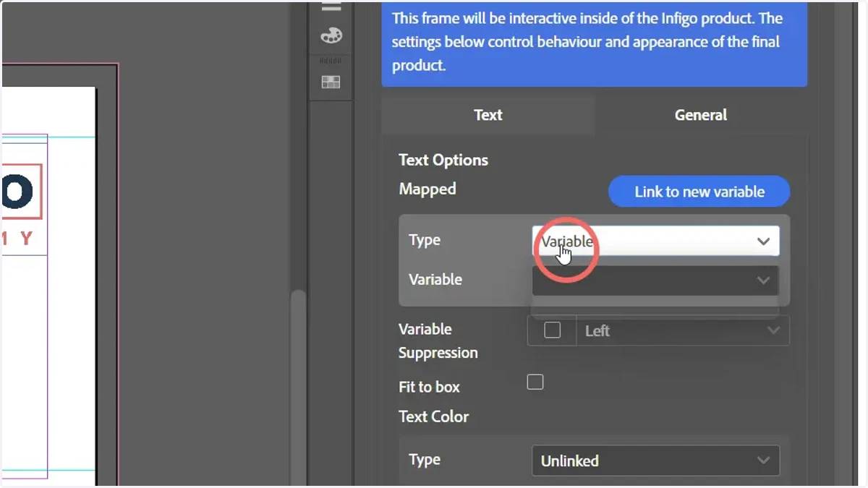Click the lines panel icon above the palette
The height and width of the screenshot is (488, 868).
[331, 7]
